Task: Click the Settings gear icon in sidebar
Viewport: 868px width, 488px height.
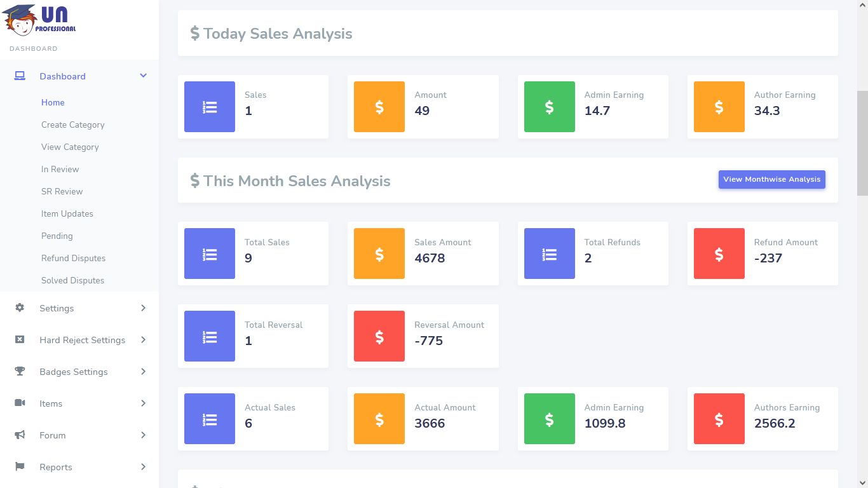Action: pos(20,308)
